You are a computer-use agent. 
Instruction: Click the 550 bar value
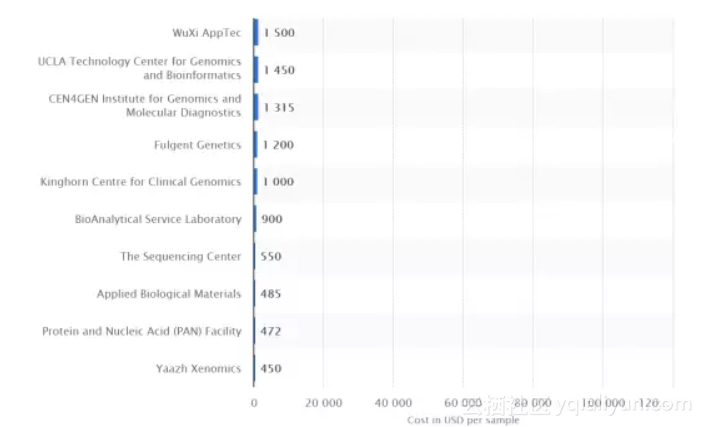[271, 256]
